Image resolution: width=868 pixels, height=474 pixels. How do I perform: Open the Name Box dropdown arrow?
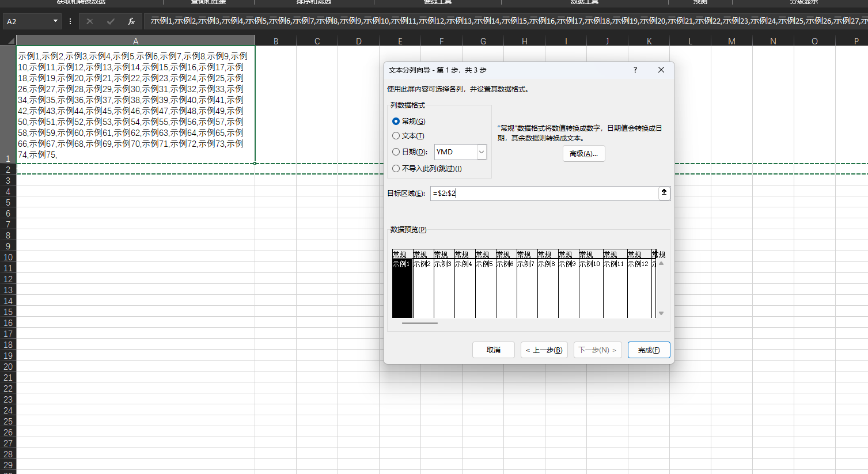(x=55, y=21)
